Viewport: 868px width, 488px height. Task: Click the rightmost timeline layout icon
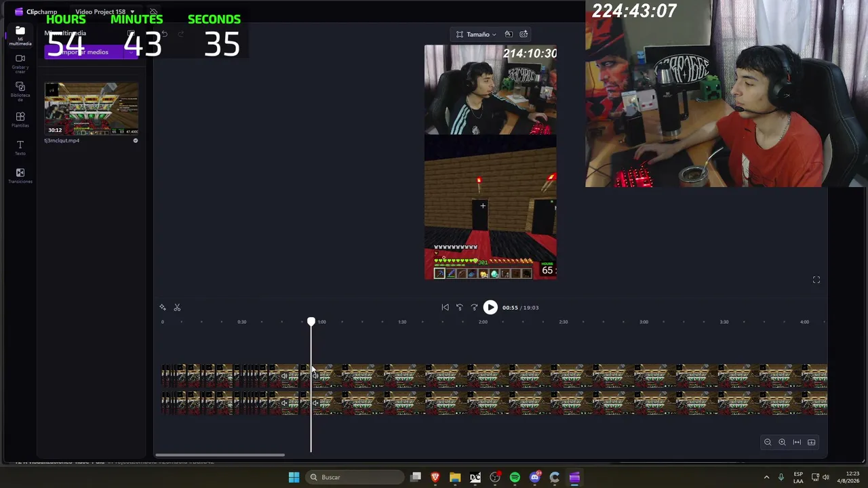click(811, 443)
